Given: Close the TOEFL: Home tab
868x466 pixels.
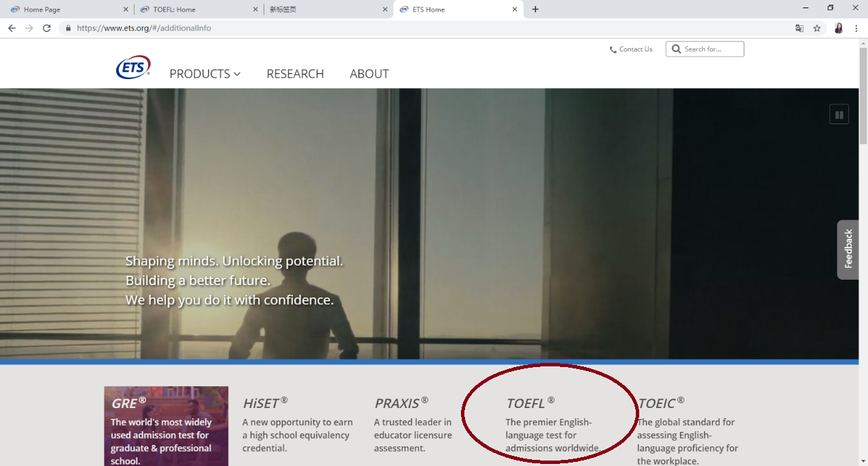Looking at the screenshot, I should point(255,10).
